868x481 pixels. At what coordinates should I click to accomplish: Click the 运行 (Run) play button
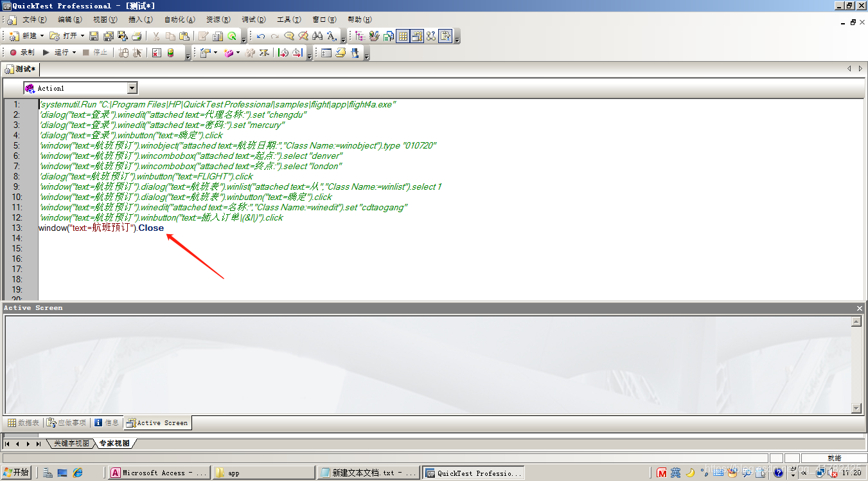[56, 52]
